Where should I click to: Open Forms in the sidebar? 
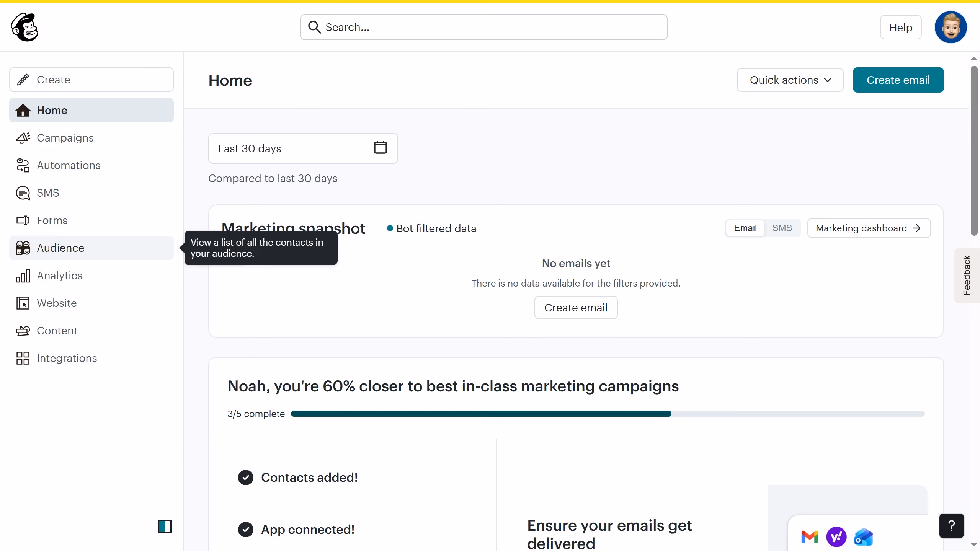[91, 220]
